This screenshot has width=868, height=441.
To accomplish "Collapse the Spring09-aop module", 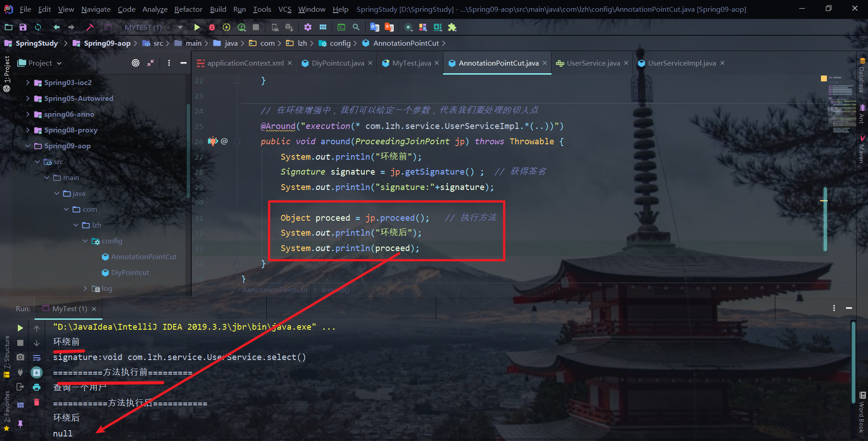I will pyautogui.click(x=28, y=146).
